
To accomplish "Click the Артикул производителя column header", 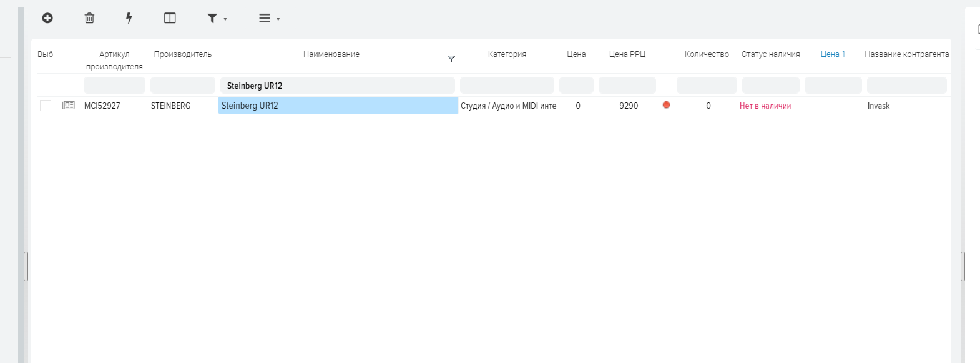I will (114, 60).
